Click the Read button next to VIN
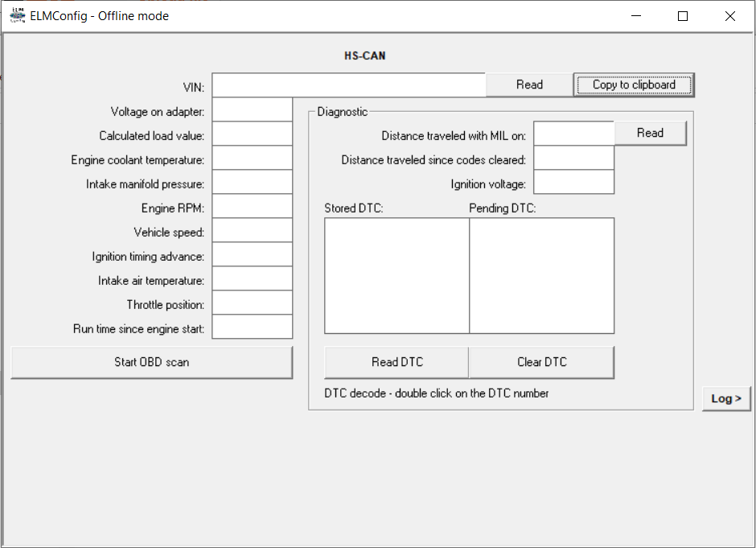 (x=529, y=85)
